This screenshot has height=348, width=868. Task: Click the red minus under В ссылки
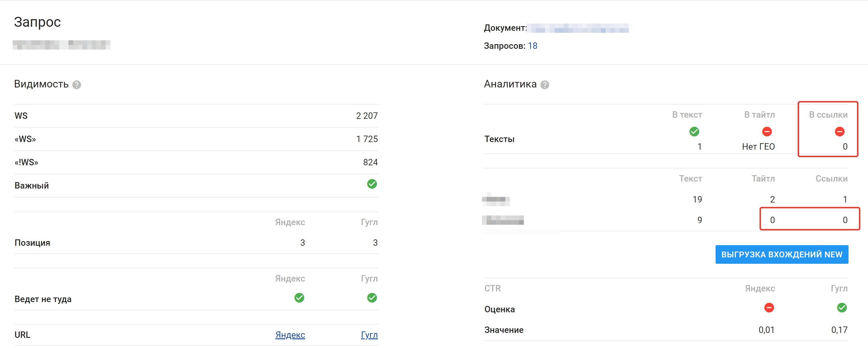pyautogui.click(x=839, y=131)
